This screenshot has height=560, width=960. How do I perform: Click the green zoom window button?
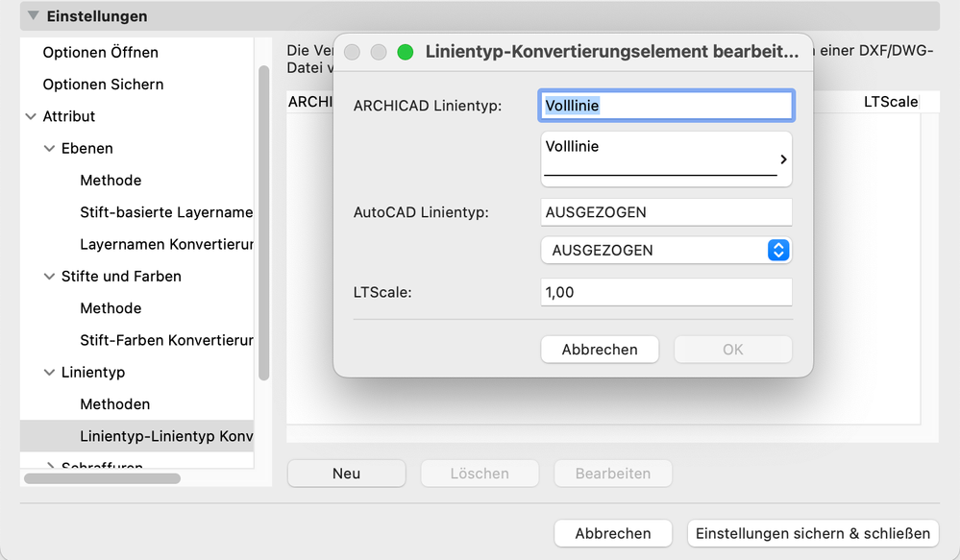[x=406, y=53]
